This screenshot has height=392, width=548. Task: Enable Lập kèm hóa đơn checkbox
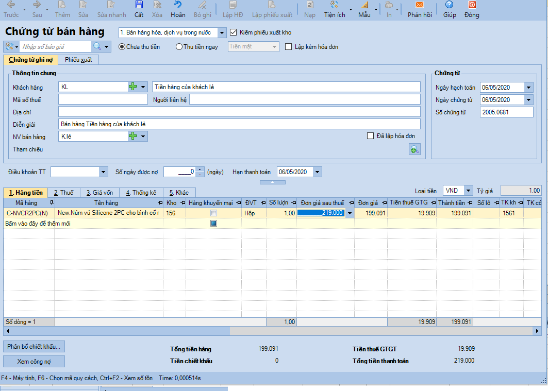click(289, 47)
